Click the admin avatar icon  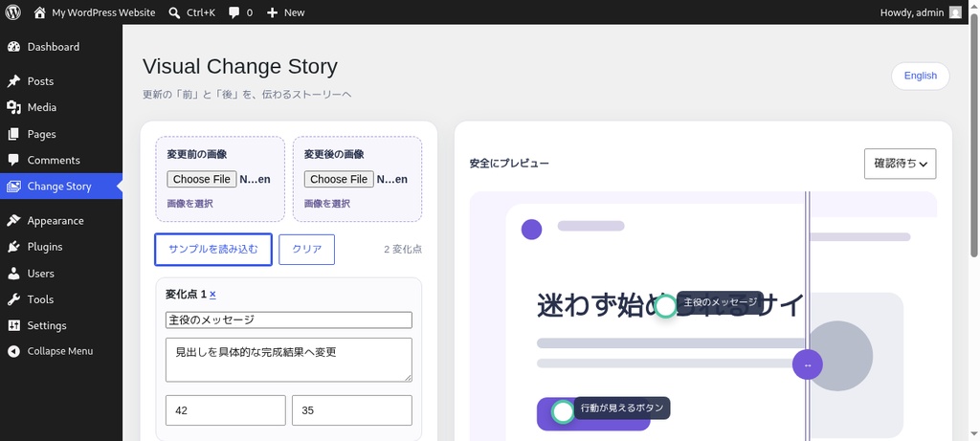pos(955,12)
